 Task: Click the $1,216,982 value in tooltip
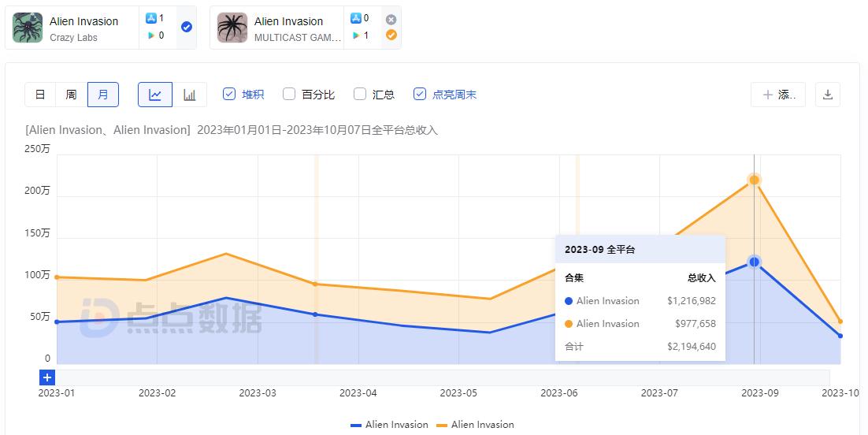(692, 301)
